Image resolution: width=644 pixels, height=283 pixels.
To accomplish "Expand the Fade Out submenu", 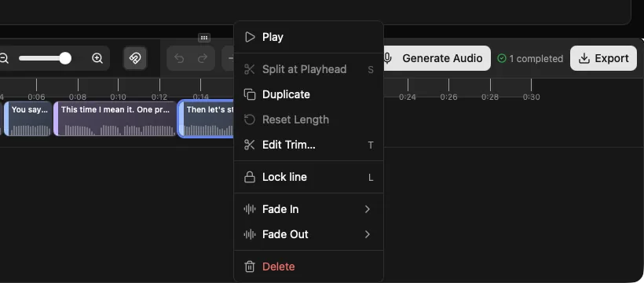I will (309, 234).
